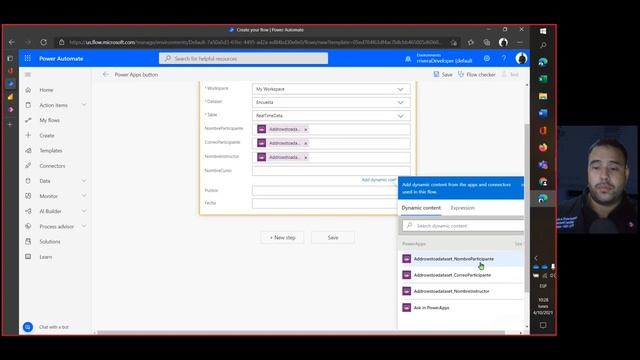
Task: Click the browser address bar URL
Action: pos(255,42)
